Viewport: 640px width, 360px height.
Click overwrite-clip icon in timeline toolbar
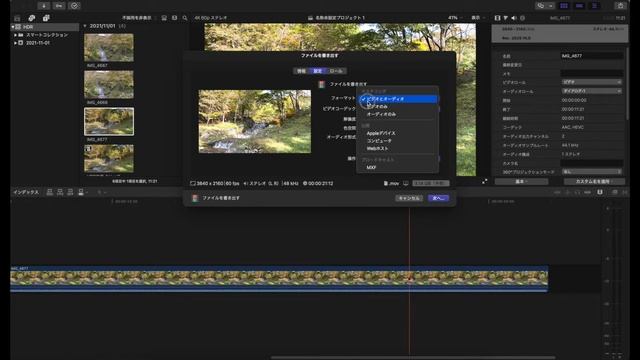81,192
